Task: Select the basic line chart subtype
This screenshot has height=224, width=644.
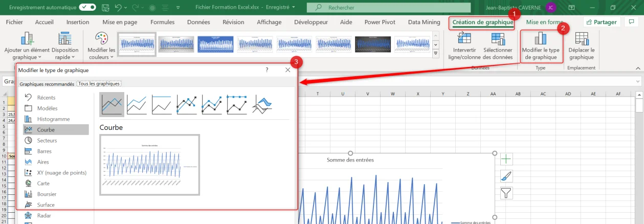Action: (x=112, y=104)
